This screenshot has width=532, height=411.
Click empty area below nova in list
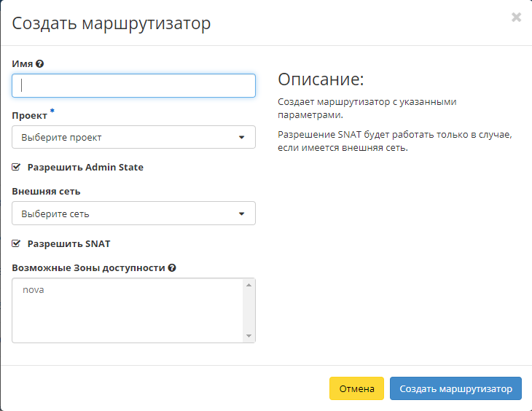[124, 321]
